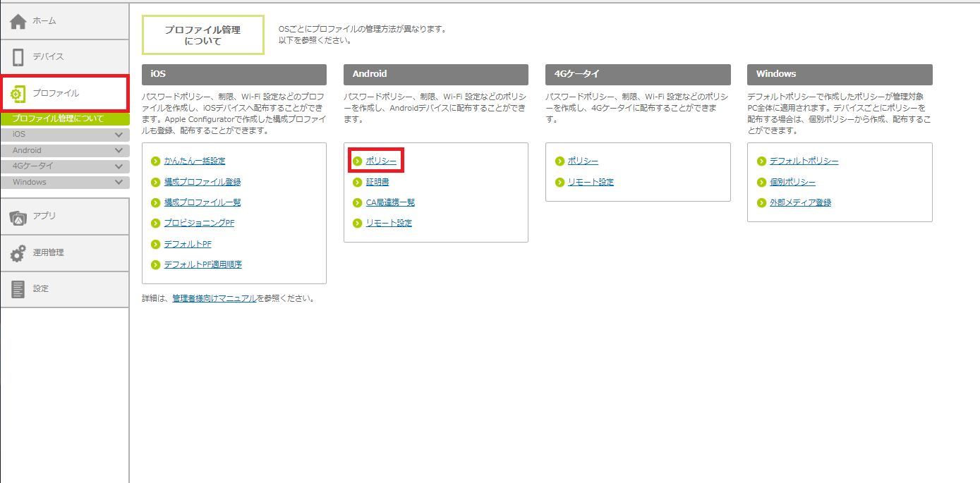Viewport: 980px width, 483px height.
Task: Open 管理者様向けマニュアル link
Action: 214,298
